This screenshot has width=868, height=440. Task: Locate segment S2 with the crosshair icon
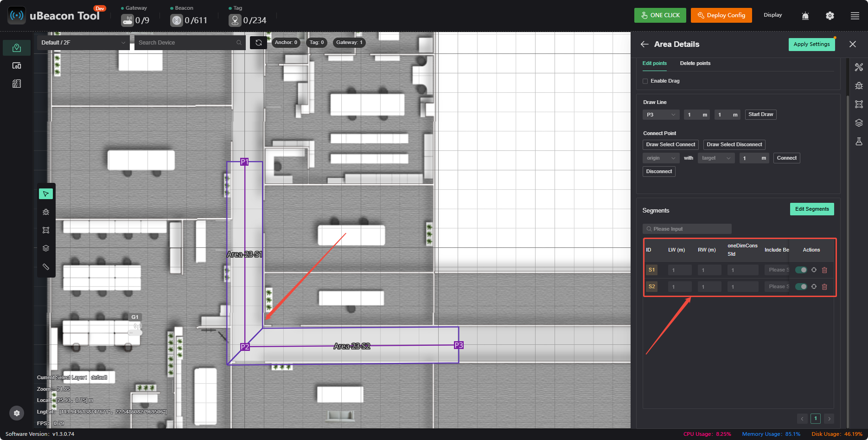pyautogui.click(x=814, y=287)
